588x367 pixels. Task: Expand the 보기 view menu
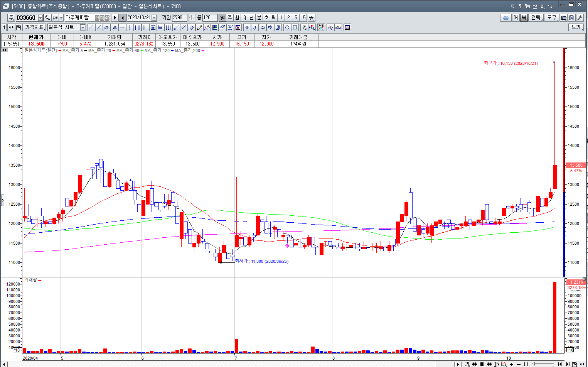tap(576, 27)
